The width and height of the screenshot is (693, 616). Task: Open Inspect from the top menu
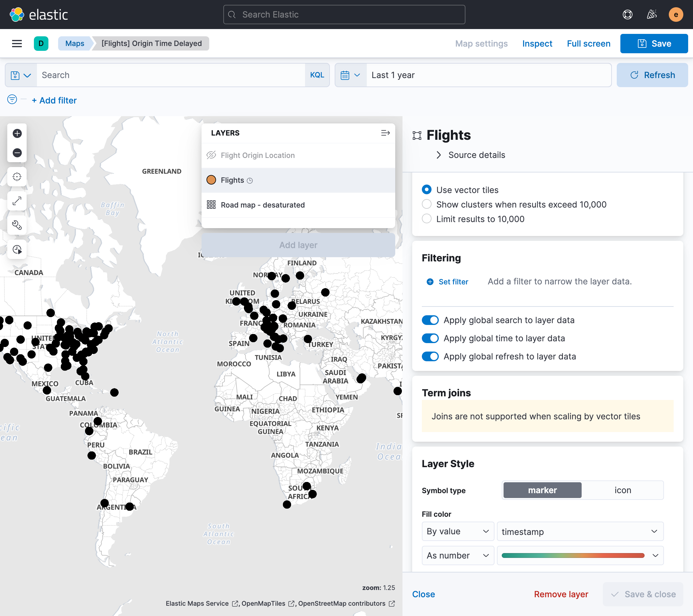pyautogui.click(x=537, y=43)
